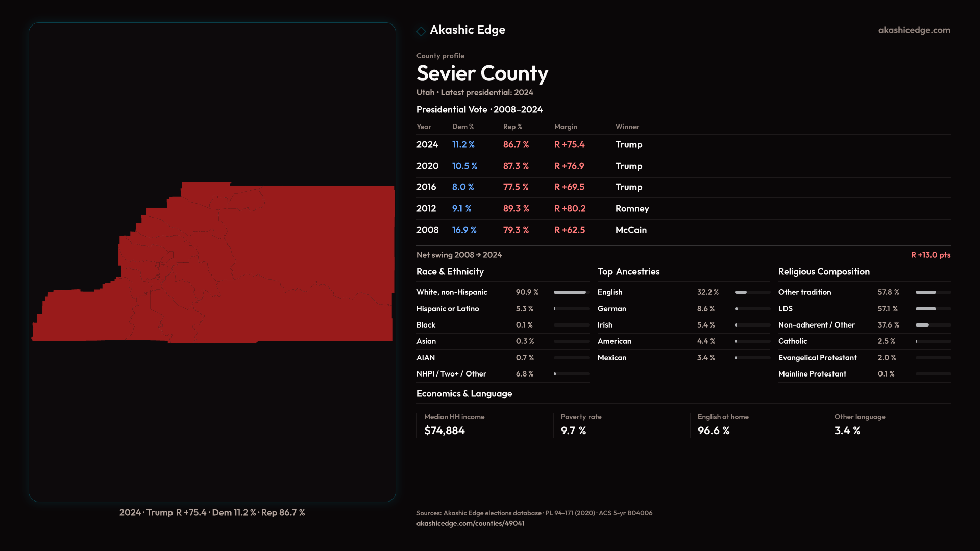Click the 2008 Dem 16.9 % value
The width and height of the screenshot is (980, 551).
coord(464,230)
